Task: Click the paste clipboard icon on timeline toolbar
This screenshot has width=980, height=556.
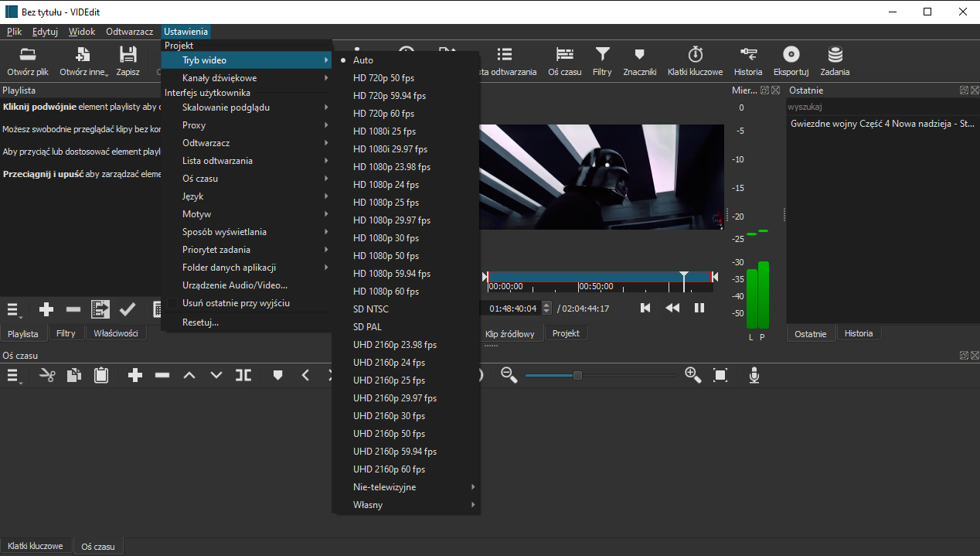Action: 100,375
